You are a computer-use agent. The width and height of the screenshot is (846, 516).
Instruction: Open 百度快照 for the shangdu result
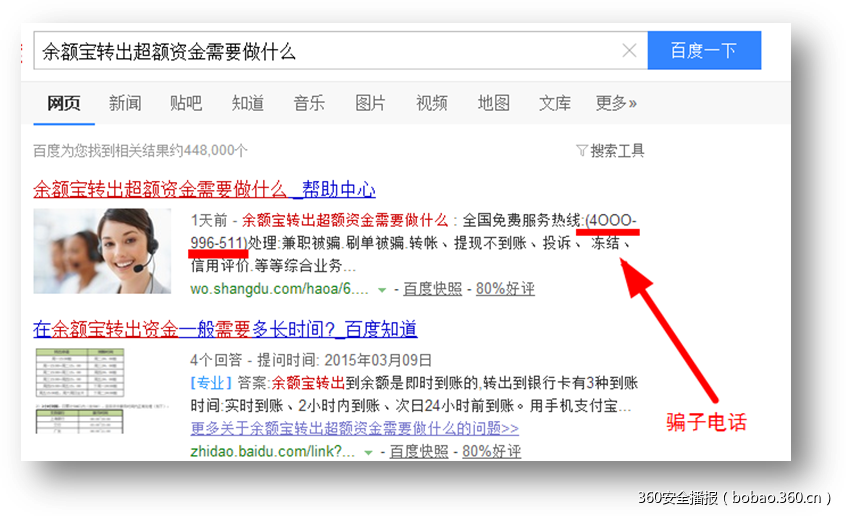(x=433, y=289)
